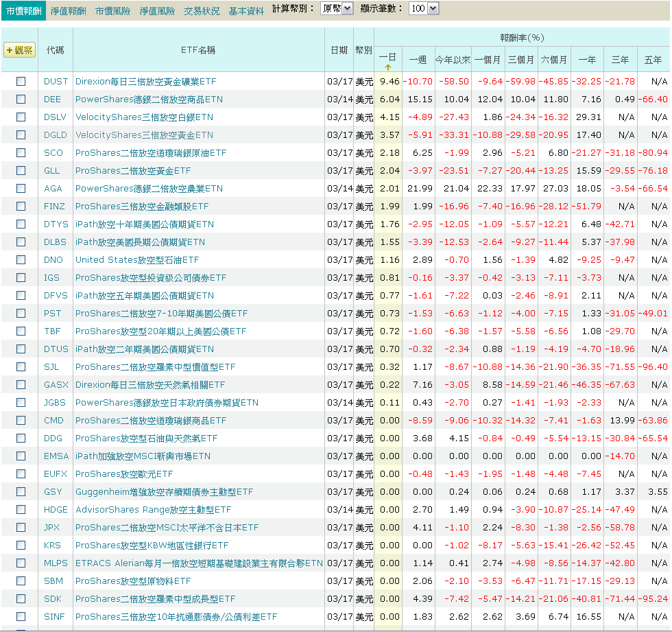
Task: Select the 淨值風險 tab
Action: tap(157, 11)
